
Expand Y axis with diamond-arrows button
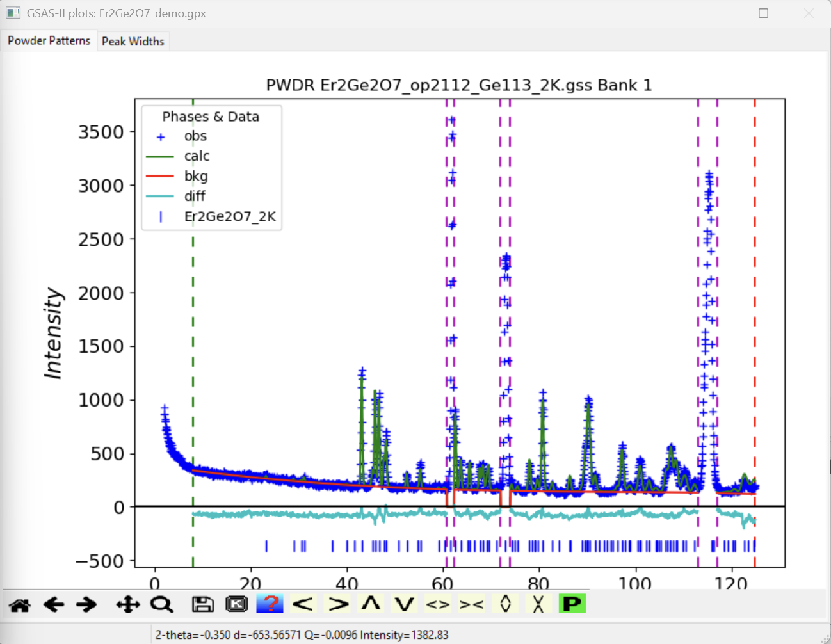(505, 604)
